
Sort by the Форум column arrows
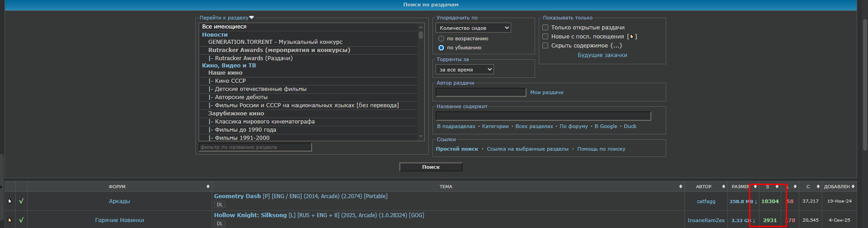pyautogui.click(x=208, y=186)
